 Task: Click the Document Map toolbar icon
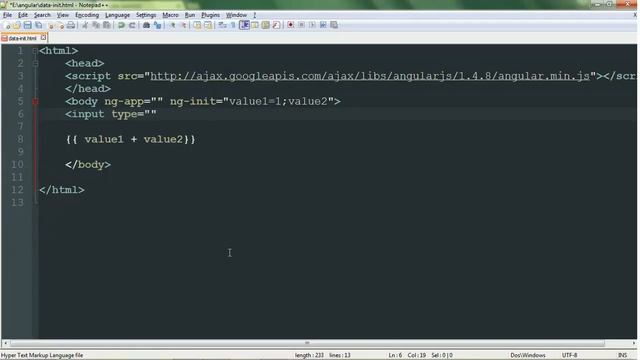266,25
